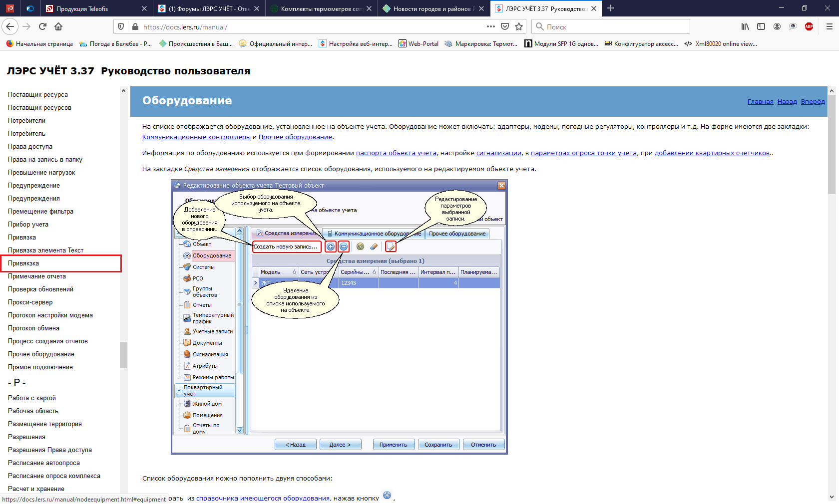839x504 pixels.
Task: Open the Firefox hamburger menu
Action: pyautogui.click(x=829, y=26)
